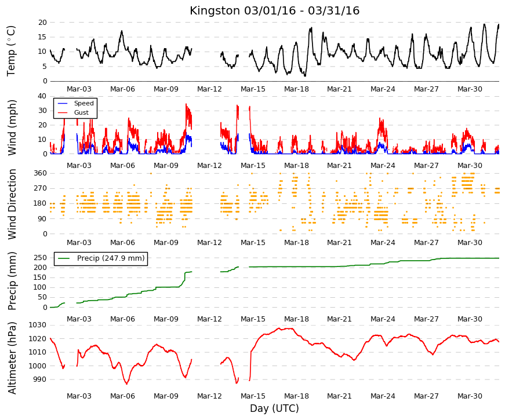Click the 360 tick on wind direction axis

[40, 173]
